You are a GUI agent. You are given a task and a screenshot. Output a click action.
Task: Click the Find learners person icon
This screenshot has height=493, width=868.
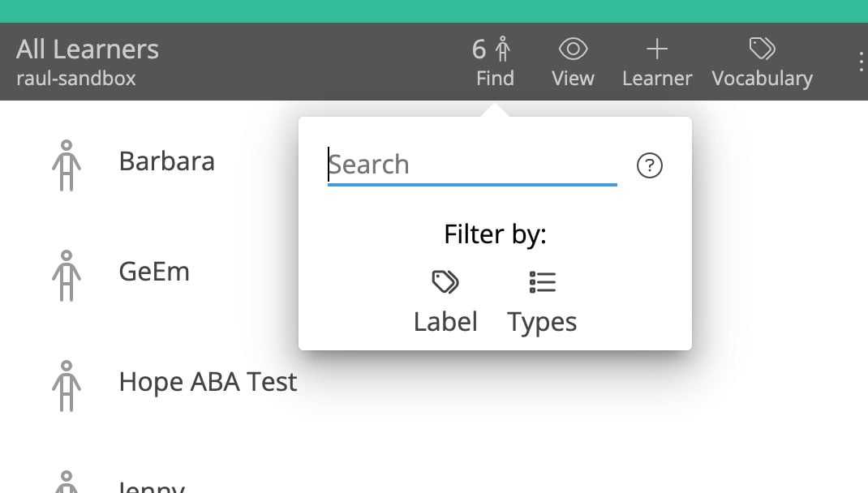click(x=503, y=50)
